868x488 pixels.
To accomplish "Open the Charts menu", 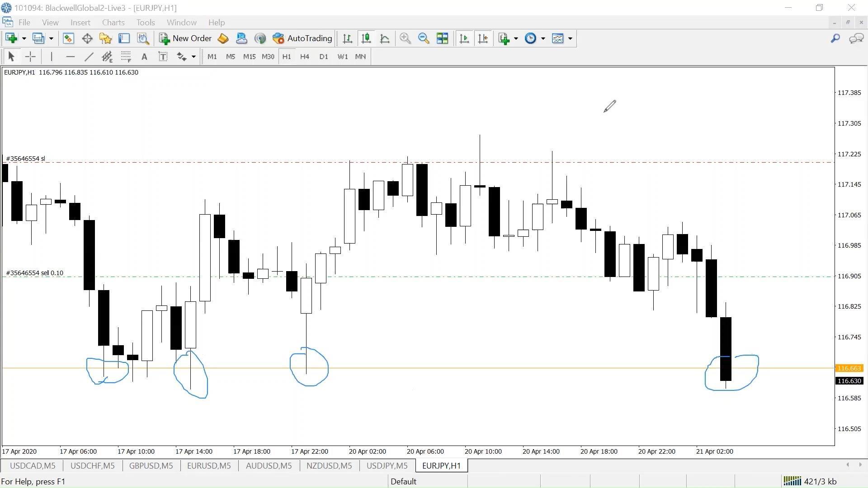I will [x=113, y=23].
